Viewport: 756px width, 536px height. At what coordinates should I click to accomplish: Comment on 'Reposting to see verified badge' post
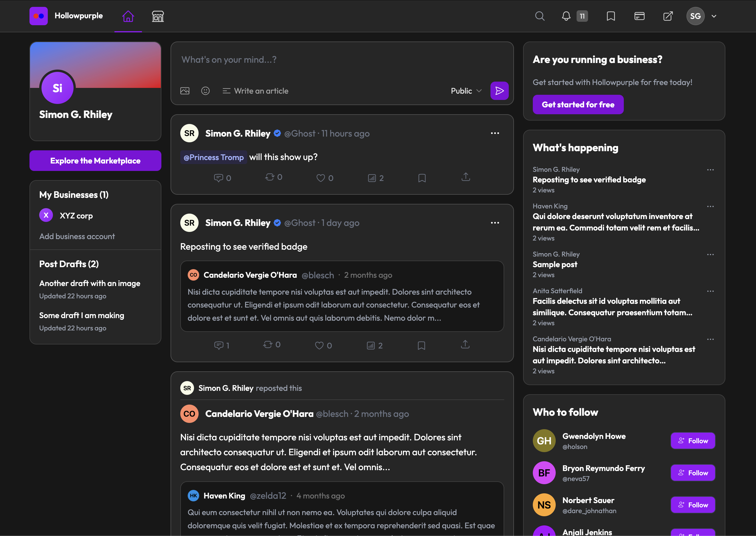222,345
